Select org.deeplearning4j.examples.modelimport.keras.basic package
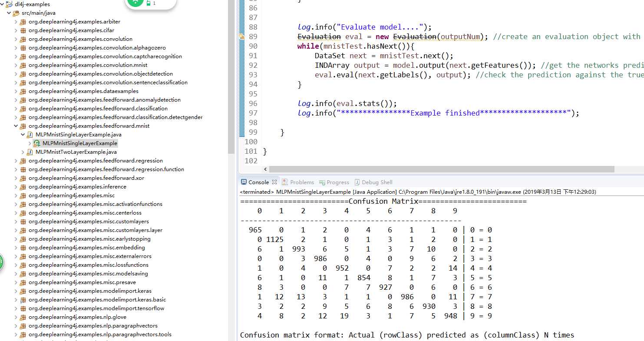This screenshot has height=341, width=644. [x=97, y=300]
